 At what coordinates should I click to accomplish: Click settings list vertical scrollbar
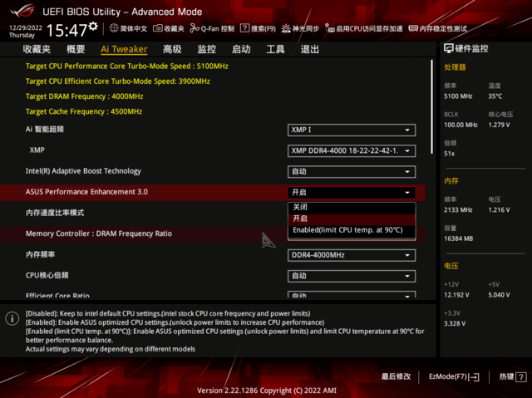pyautogui.click(x=431, y=107)
